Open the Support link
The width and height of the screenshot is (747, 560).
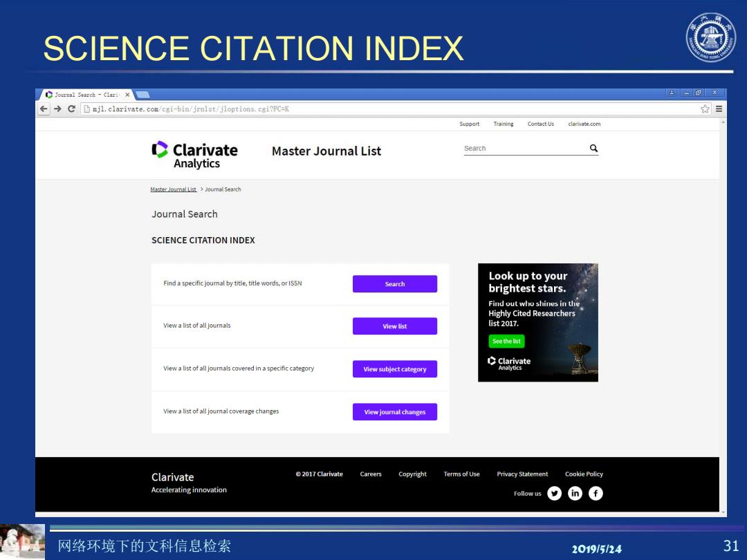[469, 124]
